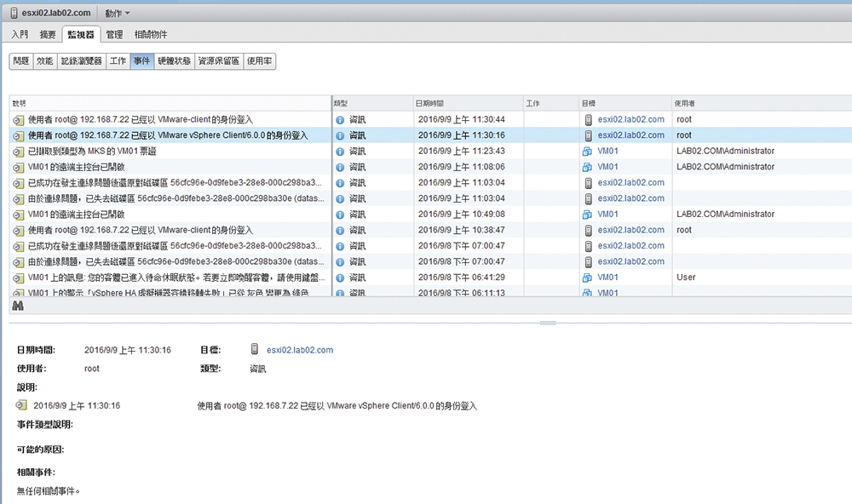
Task: Switch to the 入門 tab
Action: (x=20, y=34)
